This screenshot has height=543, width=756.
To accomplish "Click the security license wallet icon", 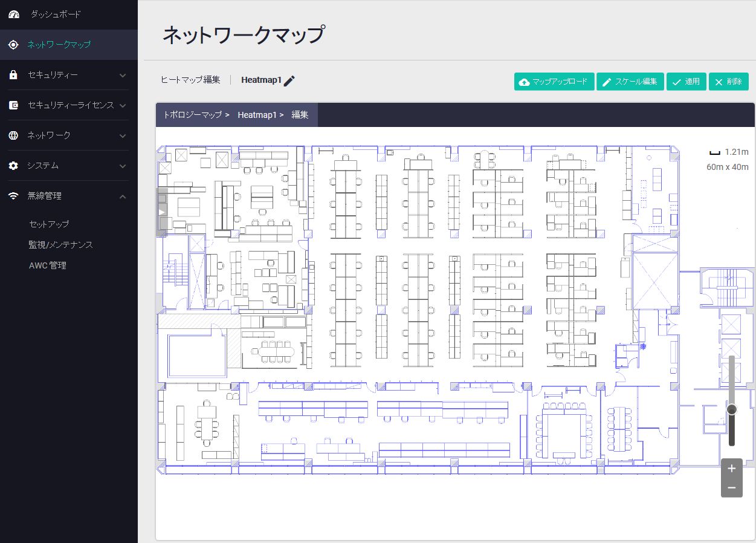I will click(x=13, y=105).
